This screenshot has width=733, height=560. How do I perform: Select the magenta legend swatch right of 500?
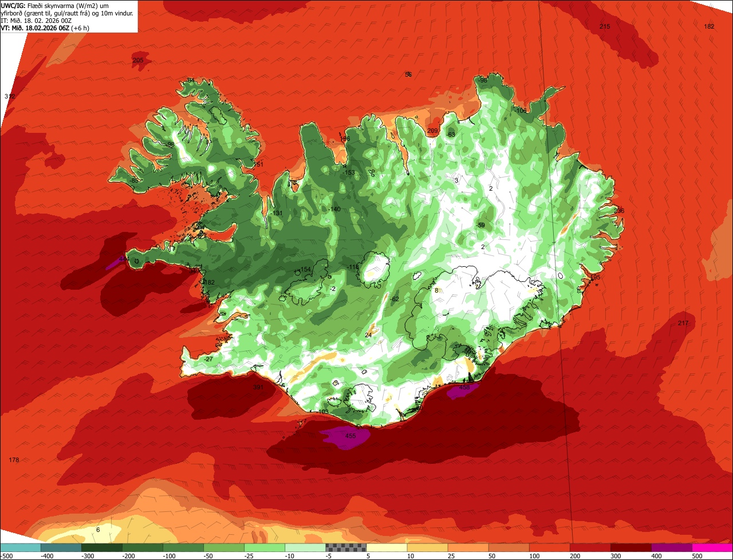click(x=712, y=547)
